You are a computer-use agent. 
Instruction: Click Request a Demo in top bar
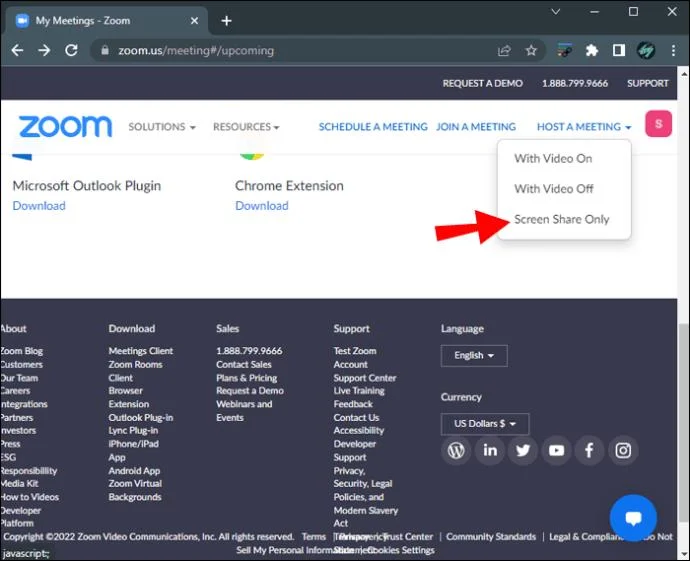coord(482,83)
